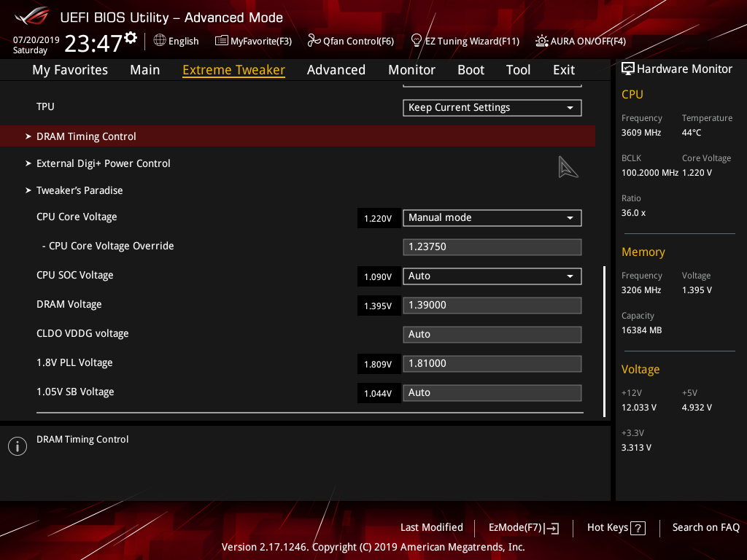Switch to the Main tab

coord(145,70)
